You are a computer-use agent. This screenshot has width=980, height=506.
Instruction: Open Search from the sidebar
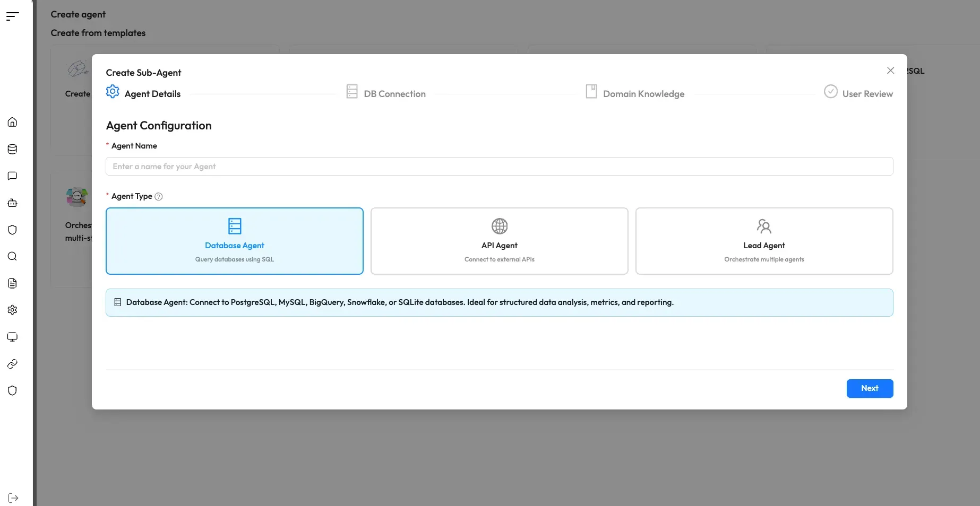point(12,257)
